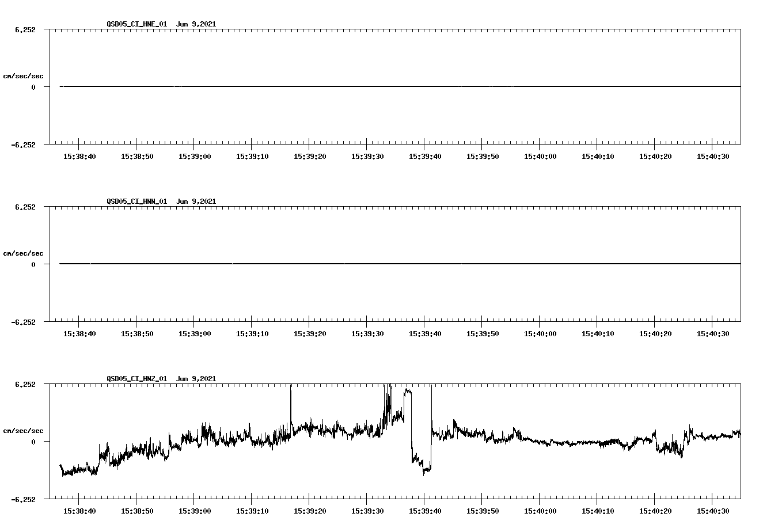Viewport: 782px width, 532px height.
Task: Click 15:40:00 time label under HNE plot
Action: coord(540,157)
